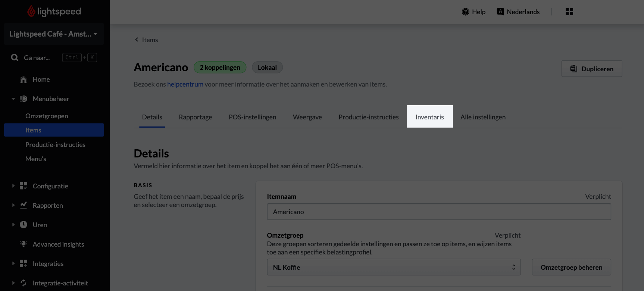Select Integratie-activiteit in the sidebar

click(x=60, y=283)
